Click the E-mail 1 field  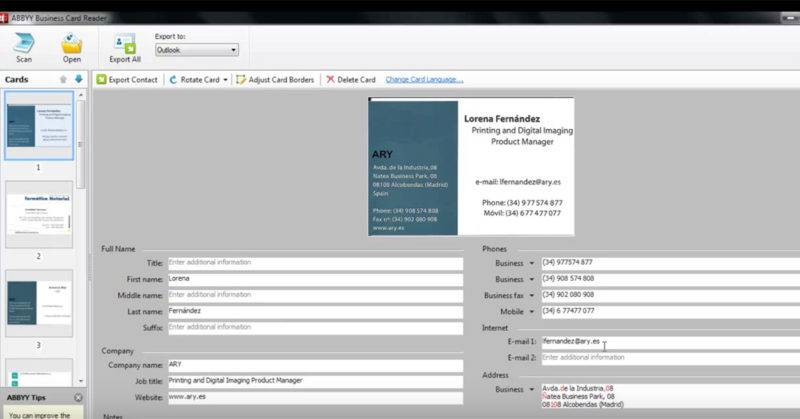pyautogui.click(x=670, y=342)
